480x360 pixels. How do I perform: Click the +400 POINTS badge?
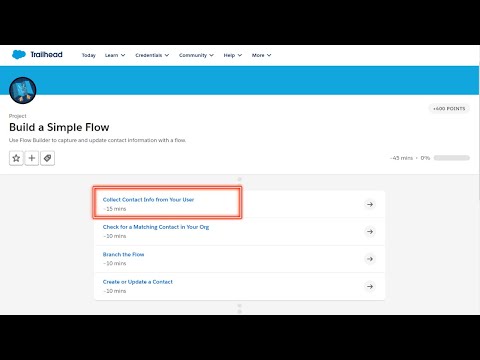(449, 109)
